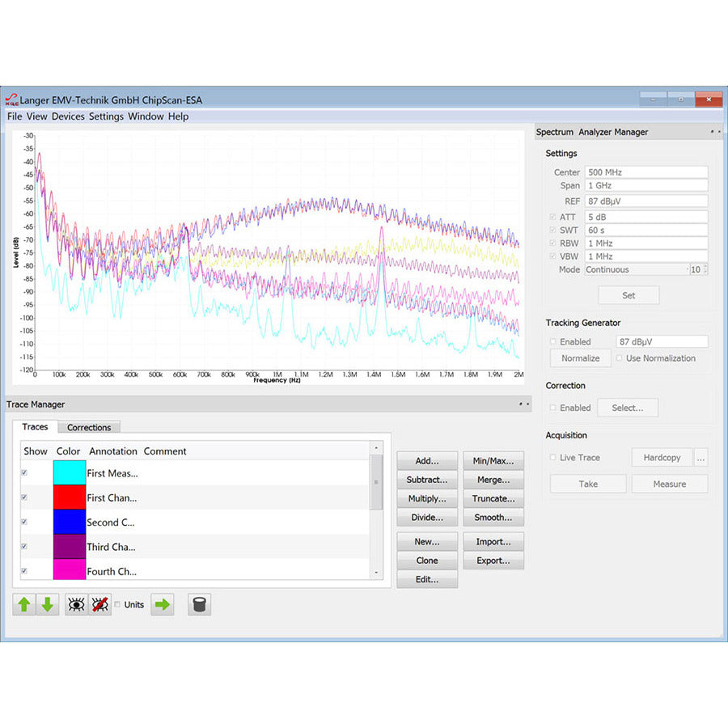Click the ChipScan-ESA logo in title bar

12,100
